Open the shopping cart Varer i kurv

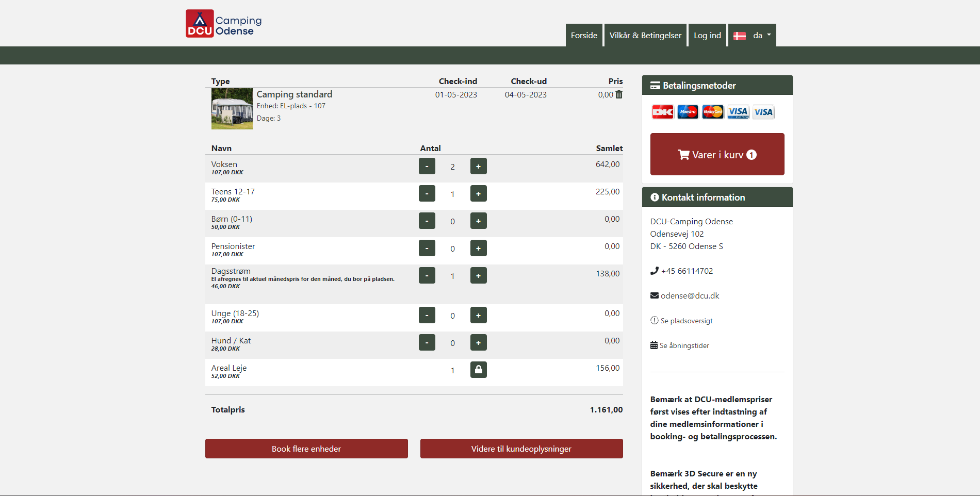pos(717,155)
